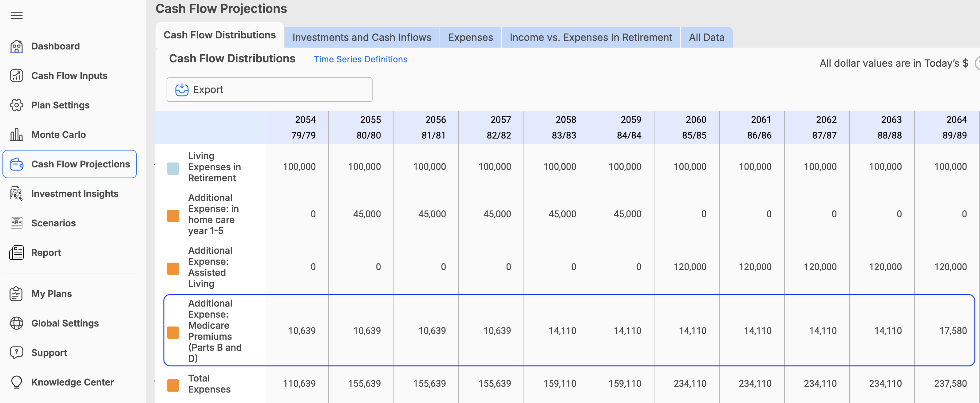The width and height of the screenshot is (980, 403).
Task: Click the 2054 year column header
Action: (305, 120)
